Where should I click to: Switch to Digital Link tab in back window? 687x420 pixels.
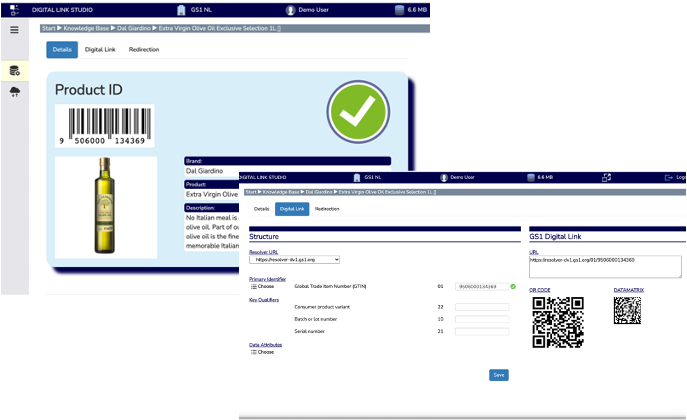[x=100, y=49]
